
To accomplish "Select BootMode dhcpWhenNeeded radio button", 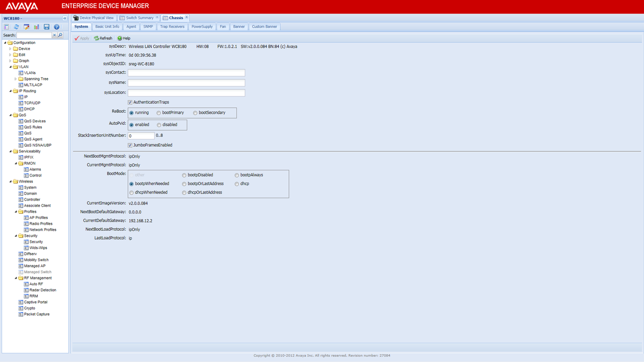I will click(x=132, y=193).
